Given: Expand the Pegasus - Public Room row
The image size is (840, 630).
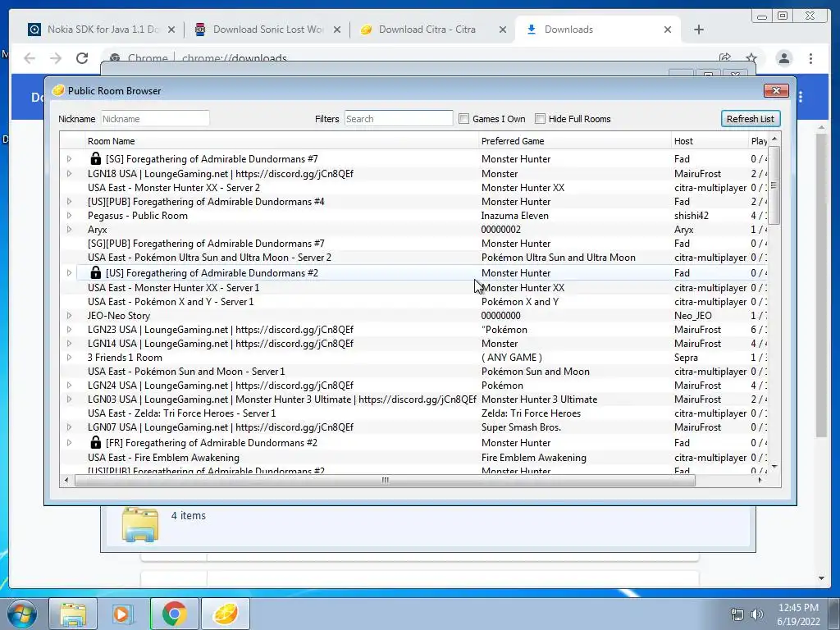Looking at the screenshot, I should [69, 216].
